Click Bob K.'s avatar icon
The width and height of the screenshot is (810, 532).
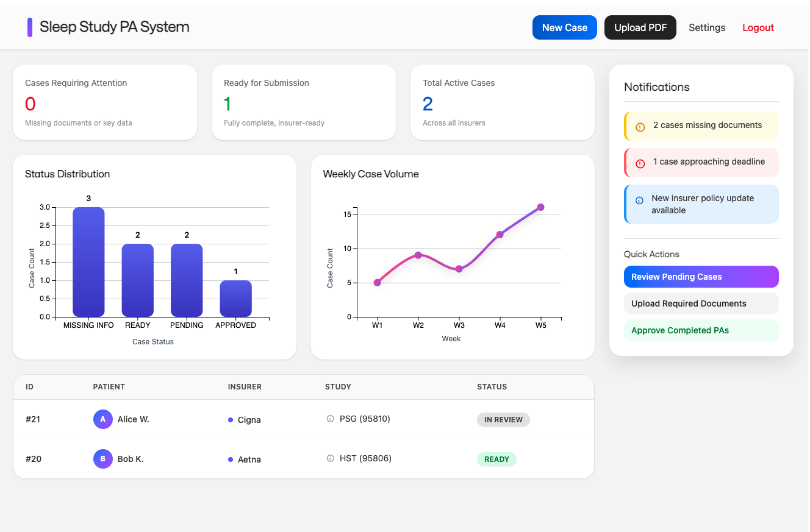coord(102,459)
